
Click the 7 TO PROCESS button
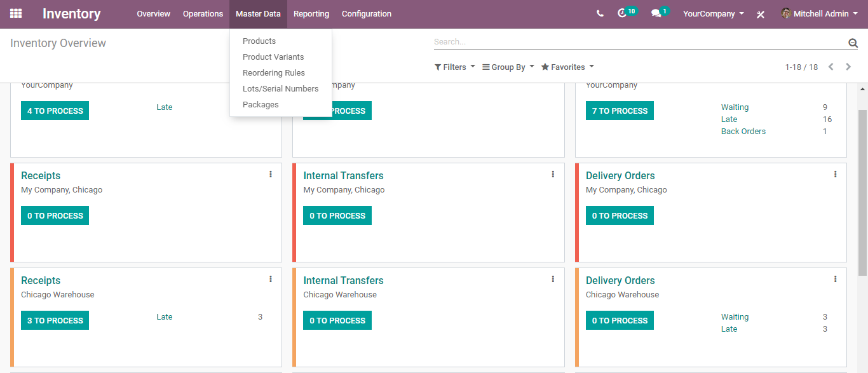[620, 111]
